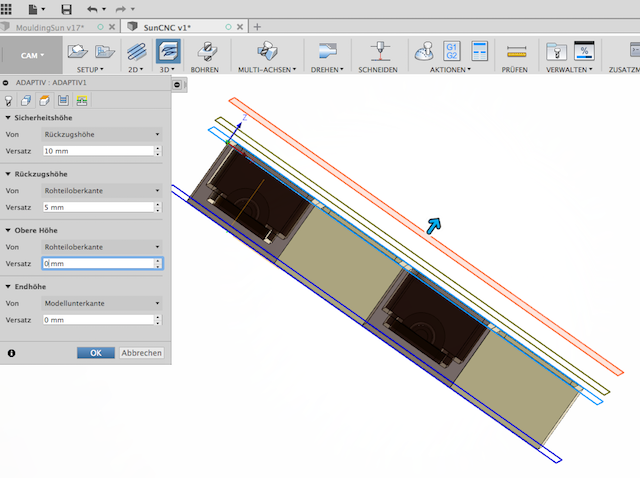Image resolution: width=640 pixels, height=478 pixels.
Task: Open the 2D dropdown menu
Action: tap(136, 70)
